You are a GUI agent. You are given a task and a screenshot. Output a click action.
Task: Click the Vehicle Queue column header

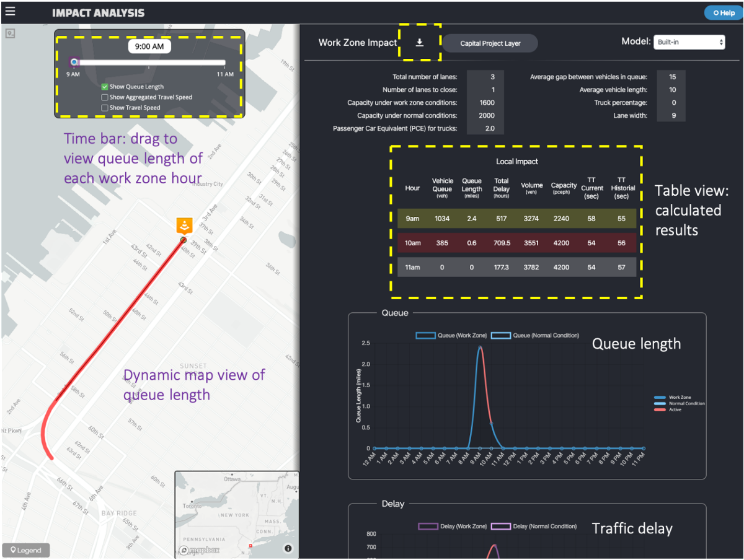click(x=443, y=188)
